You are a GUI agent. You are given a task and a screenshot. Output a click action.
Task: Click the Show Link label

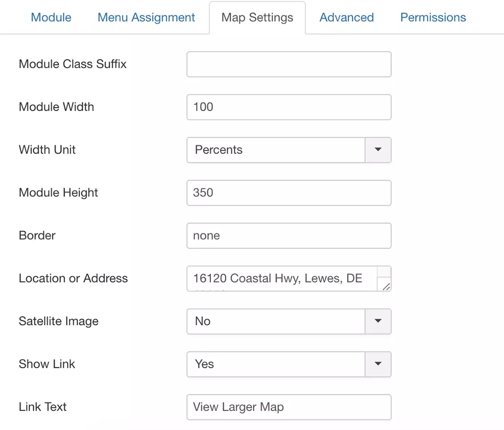tap(47, 364)
